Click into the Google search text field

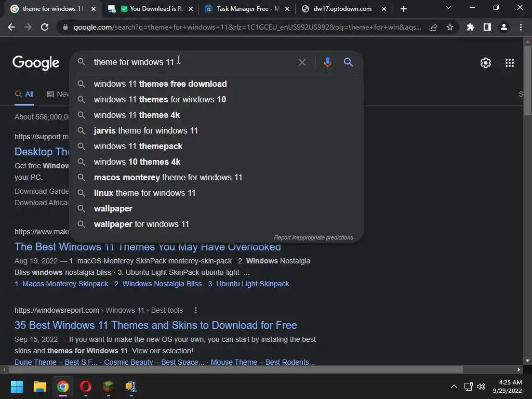193,62
